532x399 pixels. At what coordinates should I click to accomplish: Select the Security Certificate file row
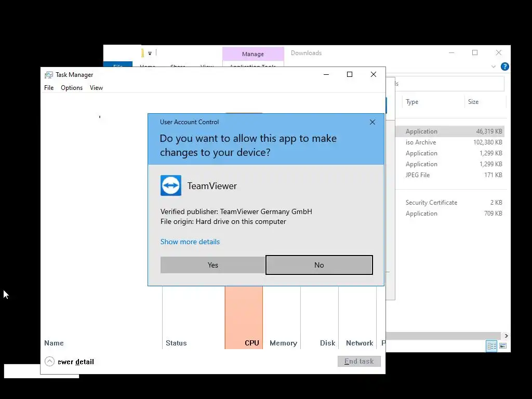pyautogui.click(x=450, y=203)
